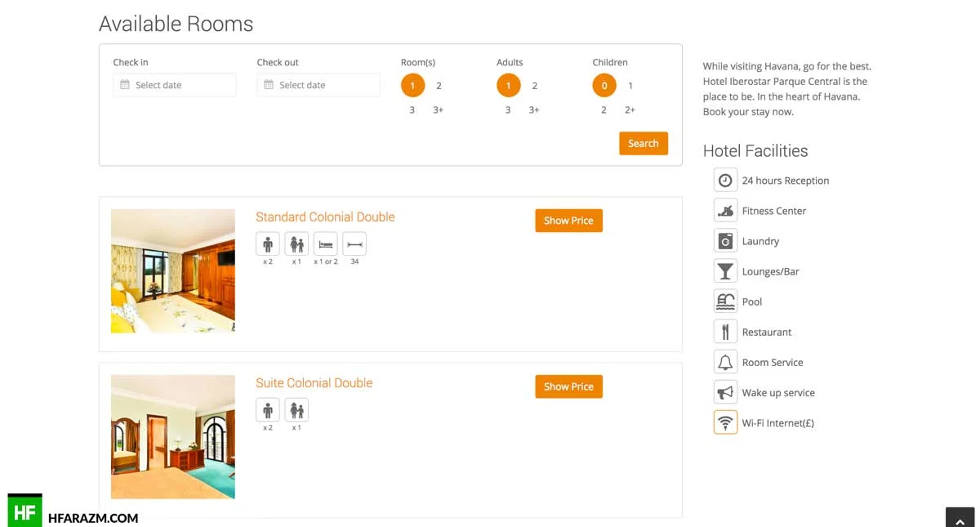
Task: Open the Check out date field
Action: 318,85
